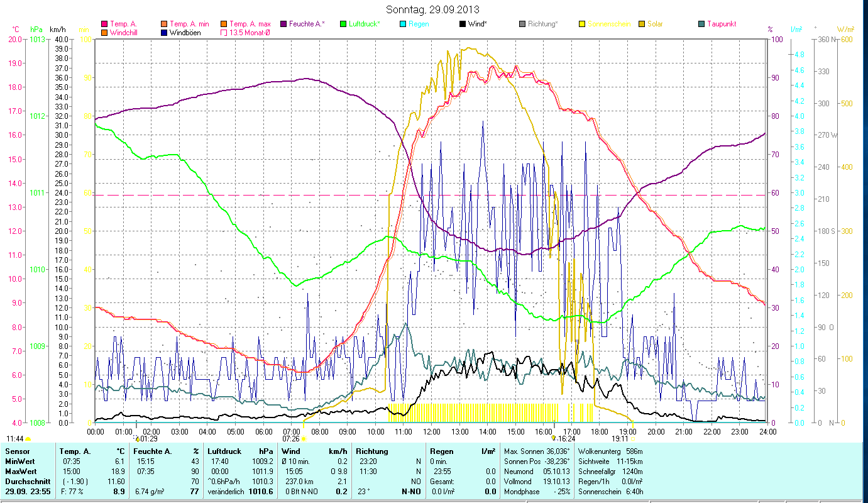Image resolution: width=868 pixels, height=503 pixels.
Task: Click the Regen cyan legend square
Action: coord(403,24)
